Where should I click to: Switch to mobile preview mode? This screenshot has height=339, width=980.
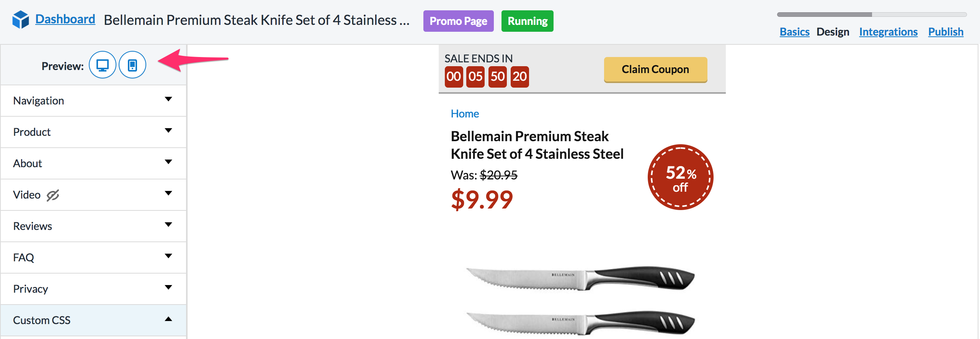click(x=132, y=65)
